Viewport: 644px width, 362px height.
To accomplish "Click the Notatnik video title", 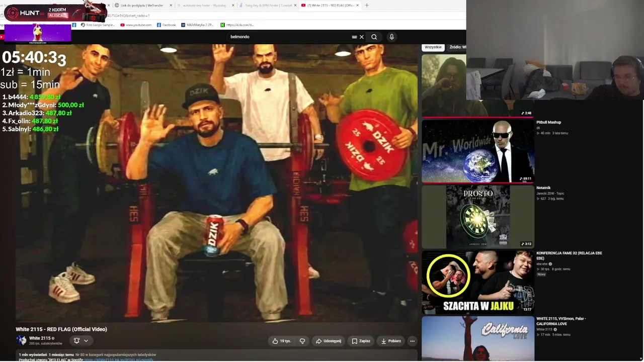I will point(543,188).
